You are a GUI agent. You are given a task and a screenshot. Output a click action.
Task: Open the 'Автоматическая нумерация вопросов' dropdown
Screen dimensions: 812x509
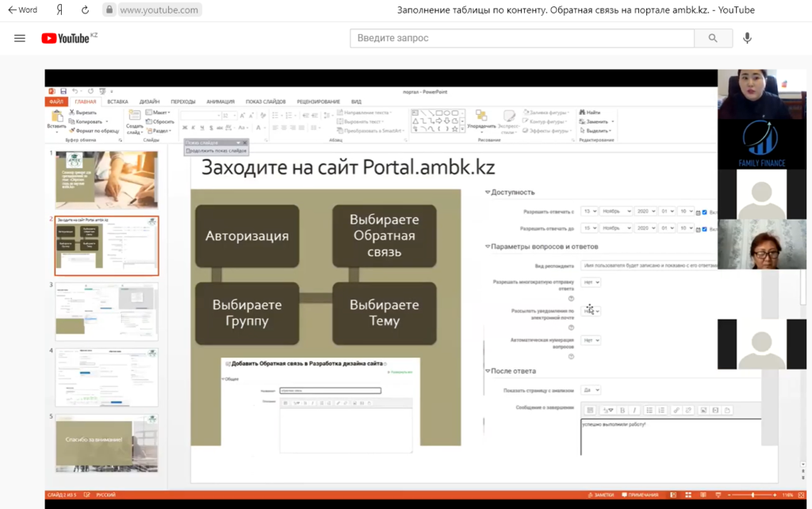(x=592, y=340)
